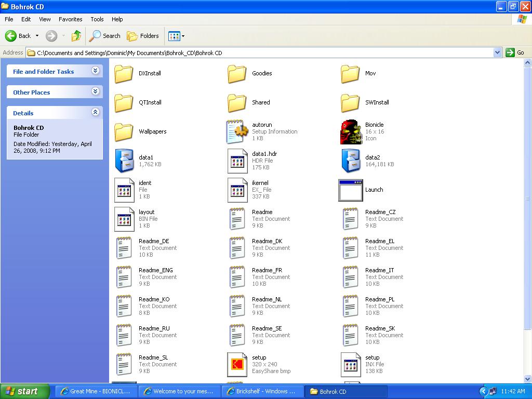The height and width of the screenshot is (399, 532).
Task: Expand the Other Places panel
Action: pyautogui.click(x=95, y=92)
